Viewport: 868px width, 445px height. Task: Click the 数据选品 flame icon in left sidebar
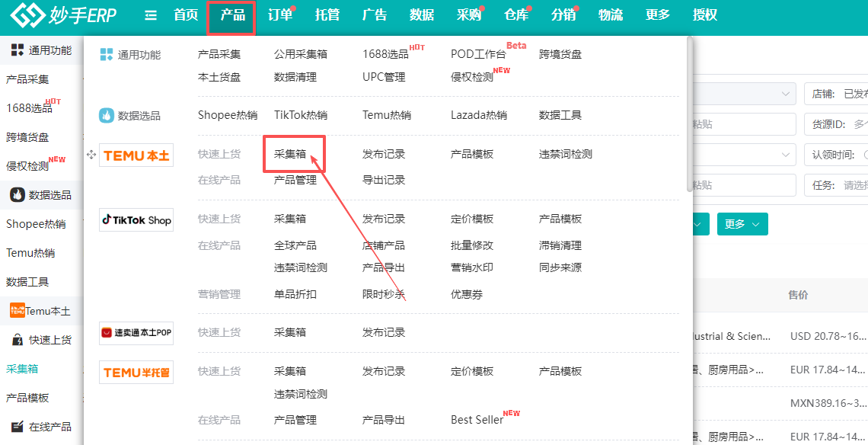pyautogui.click(x=18, y=194)
